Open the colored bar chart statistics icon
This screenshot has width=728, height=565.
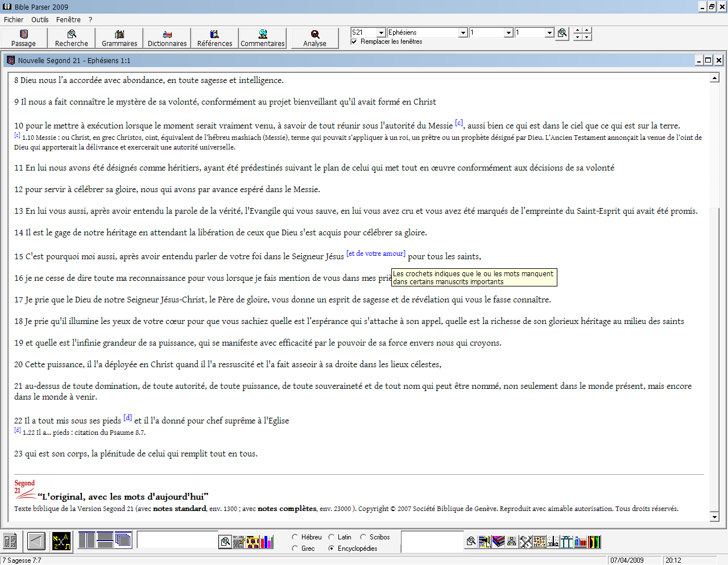point(267,542)
